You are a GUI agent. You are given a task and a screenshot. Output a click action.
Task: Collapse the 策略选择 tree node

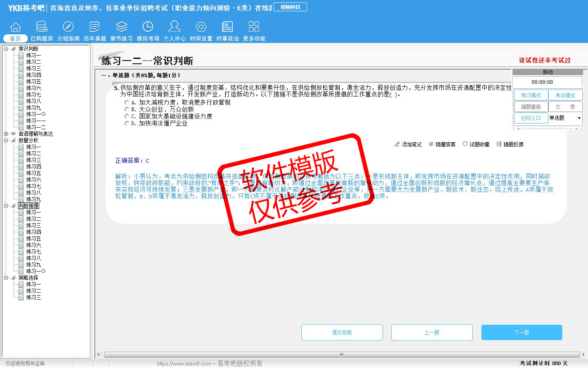[6, 278]
